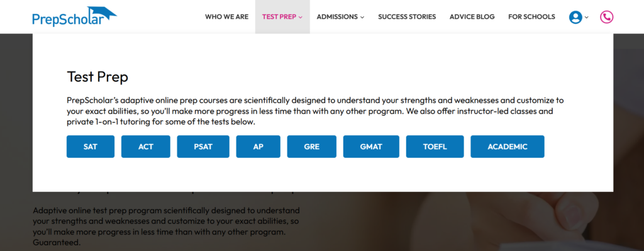Select the SAT prep button
The width and height of the screenshot is (644, 251).
tap(91, 147)
